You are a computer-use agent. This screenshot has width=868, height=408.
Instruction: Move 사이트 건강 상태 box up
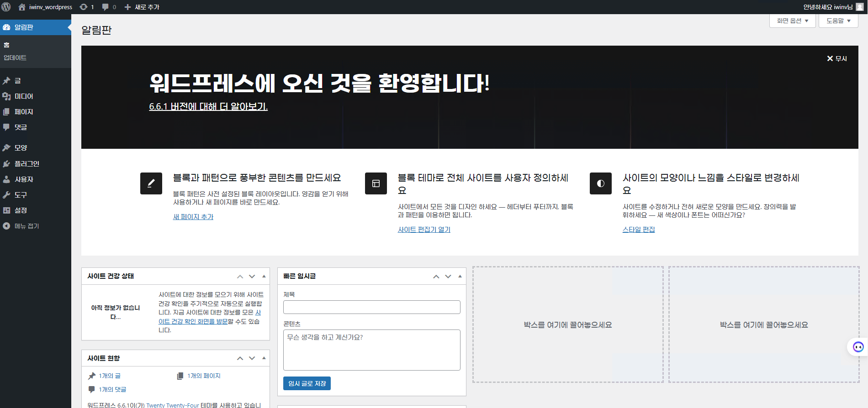tap(240, 277)
